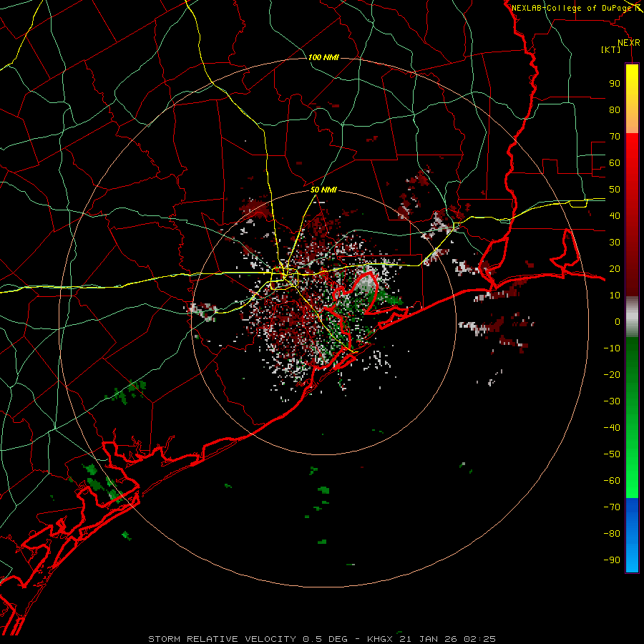Viewport: 644px width, 644px height.
Task: Click the -10 value on velocity scale
Action: pyautogui.click(x=612, y=348)
